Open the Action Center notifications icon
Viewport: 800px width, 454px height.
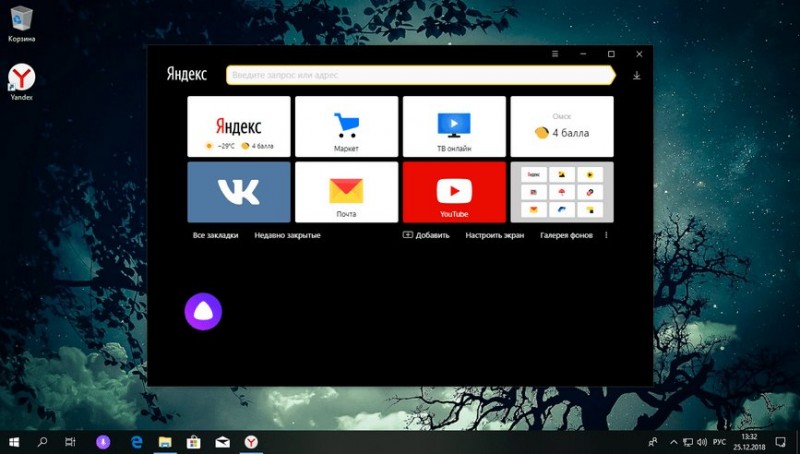tap(780, 442)
